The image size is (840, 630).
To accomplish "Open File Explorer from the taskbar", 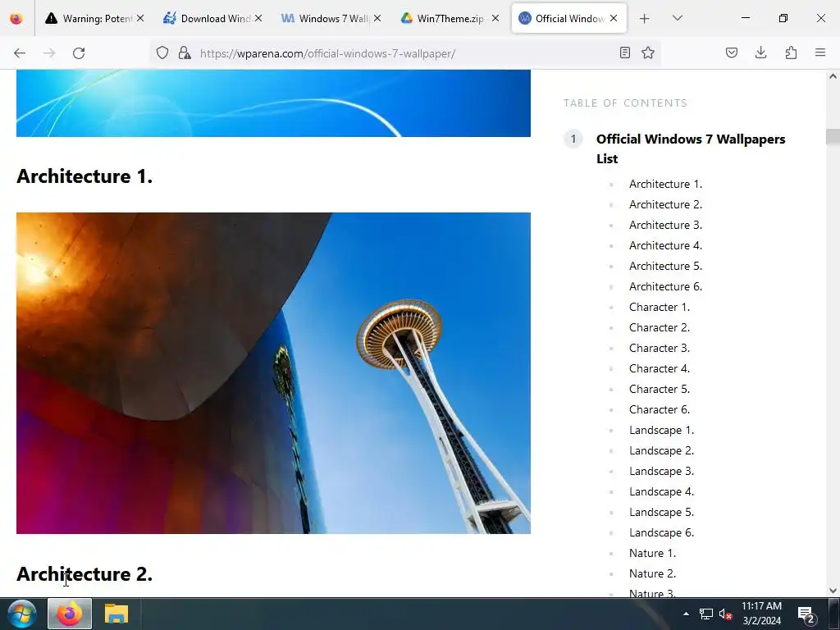I will pyautogui.click(x=116, y=614).
